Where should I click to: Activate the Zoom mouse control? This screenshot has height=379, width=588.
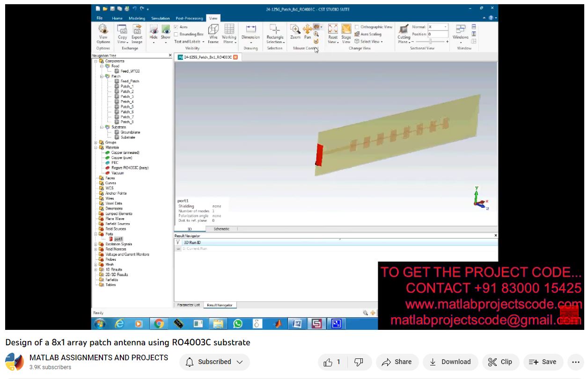(295, 32)
